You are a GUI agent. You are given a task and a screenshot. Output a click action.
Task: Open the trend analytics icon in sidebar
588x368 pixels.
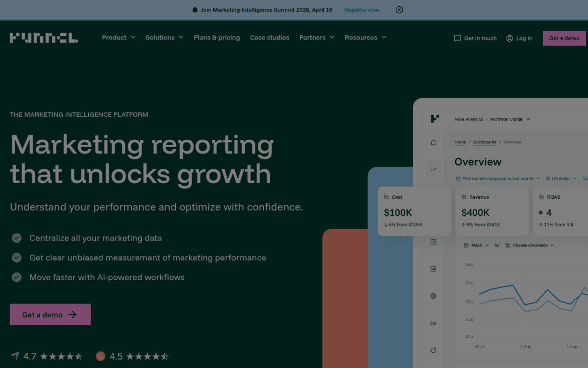click(x=433, y=168)
